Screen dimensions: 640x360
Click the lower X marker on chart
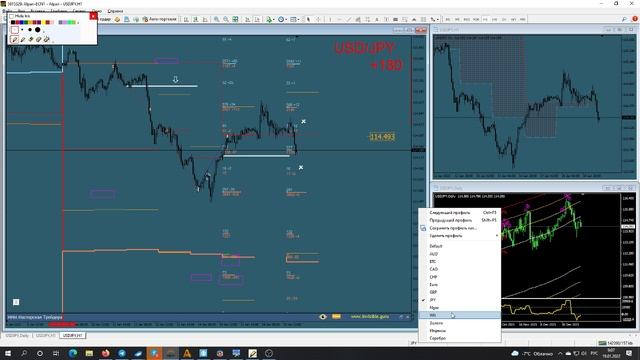[301, 167]
